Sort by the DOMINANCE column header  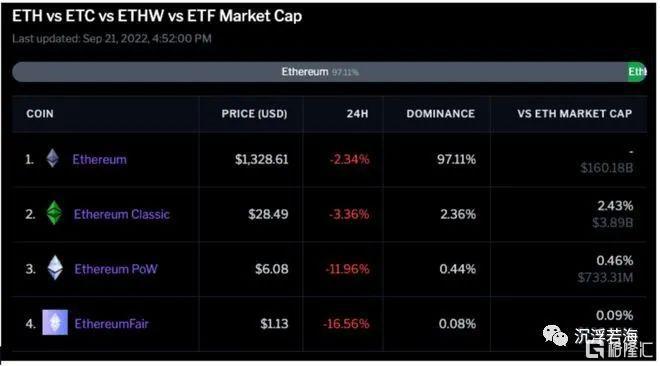pyautogui.click(x=441, y=114)
